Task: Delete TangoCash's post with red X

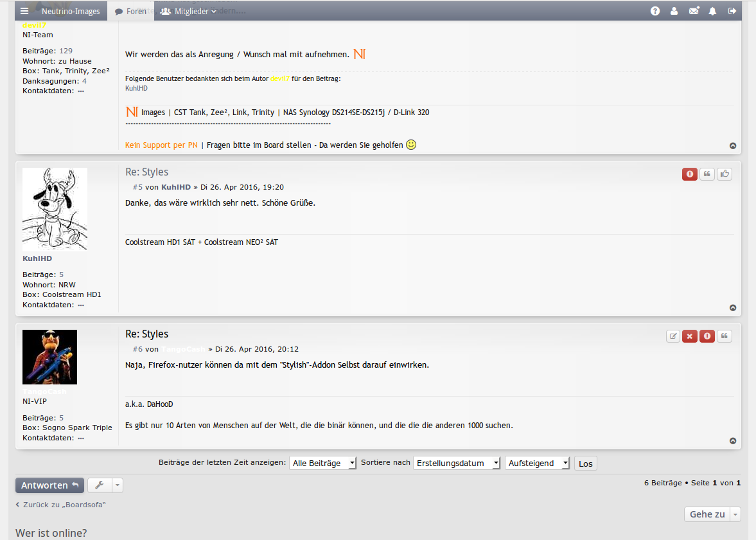Action: pos(690,336)
